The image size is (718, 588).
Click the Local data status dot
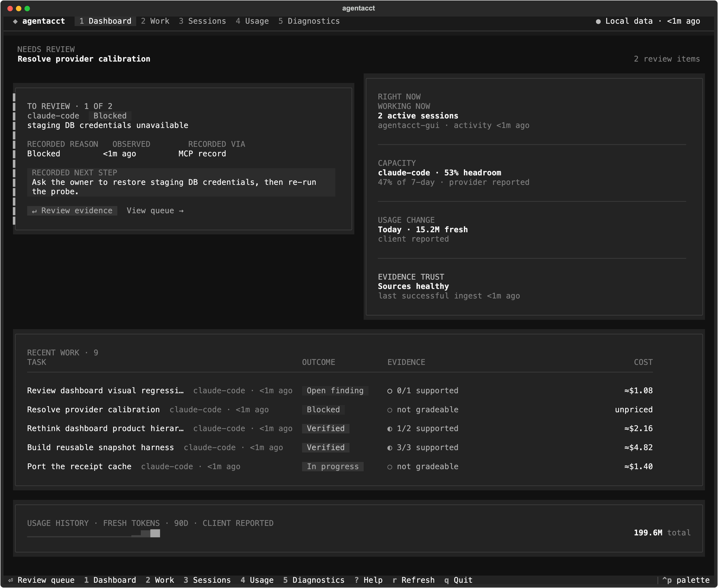(x=598, y=21)
